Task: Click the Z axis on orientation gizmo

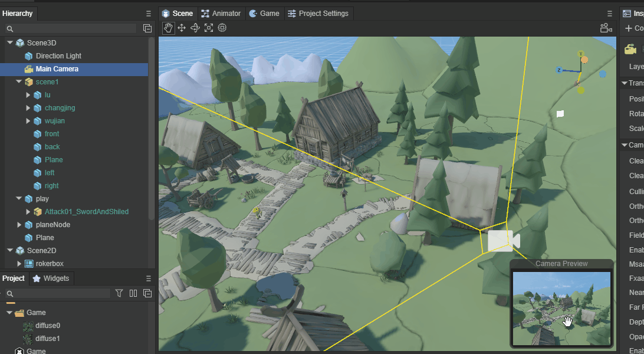Action: pos(558,70)
